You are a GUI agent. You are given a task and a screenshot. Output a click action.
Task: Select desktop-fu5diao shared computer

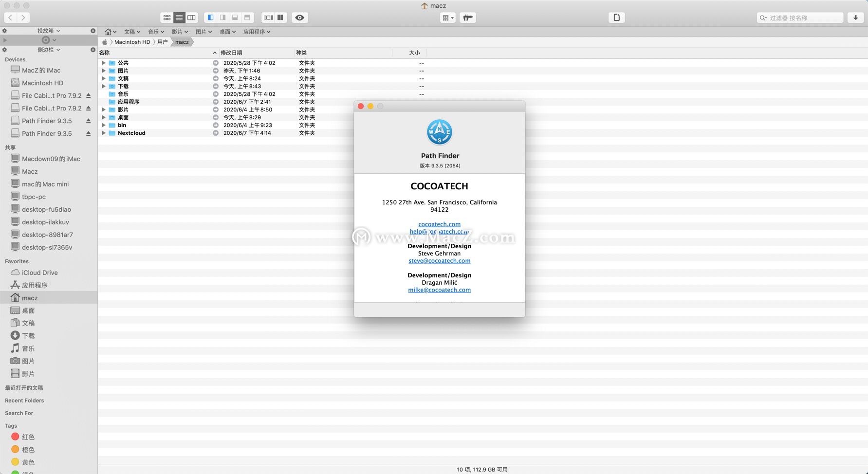(49, 209)
